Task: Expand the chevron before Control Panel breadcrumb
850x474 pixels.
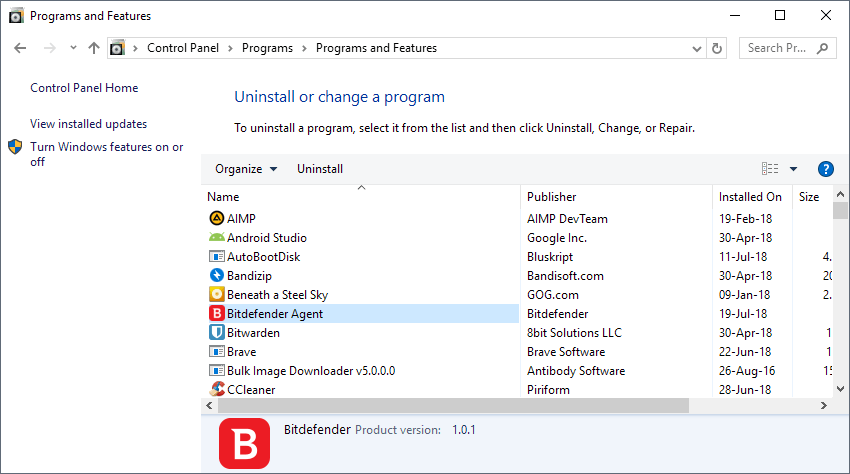Action: click(136, 48)
